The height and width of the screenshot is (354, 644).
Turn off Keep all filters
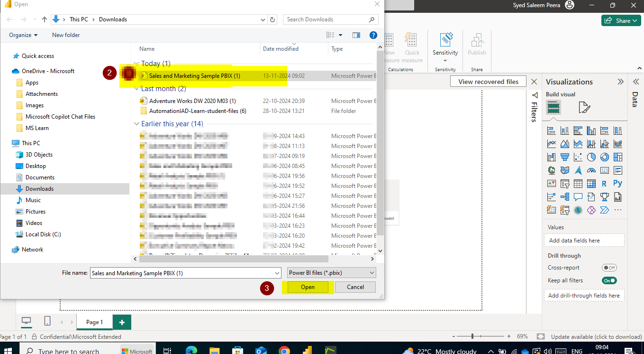[609, 280]
